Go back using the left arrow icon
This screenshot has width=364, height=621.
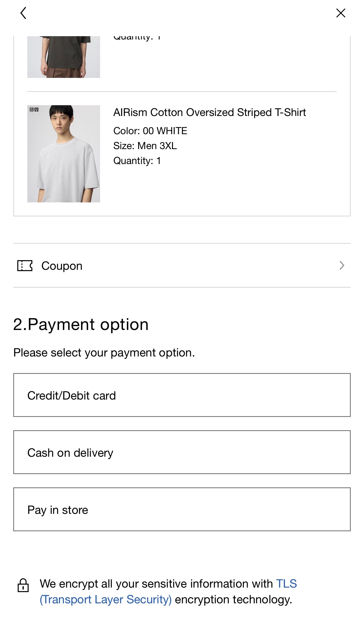point(23,13)
